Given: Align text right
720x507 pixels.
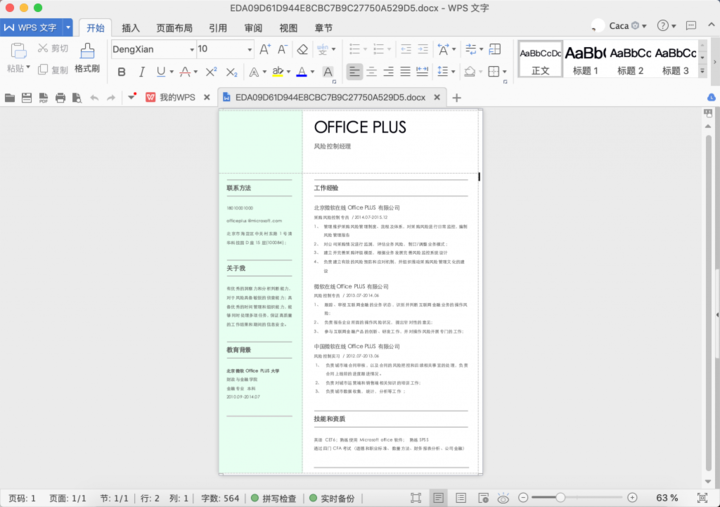Looking at the screenshot, I should (x=388, y=72).
